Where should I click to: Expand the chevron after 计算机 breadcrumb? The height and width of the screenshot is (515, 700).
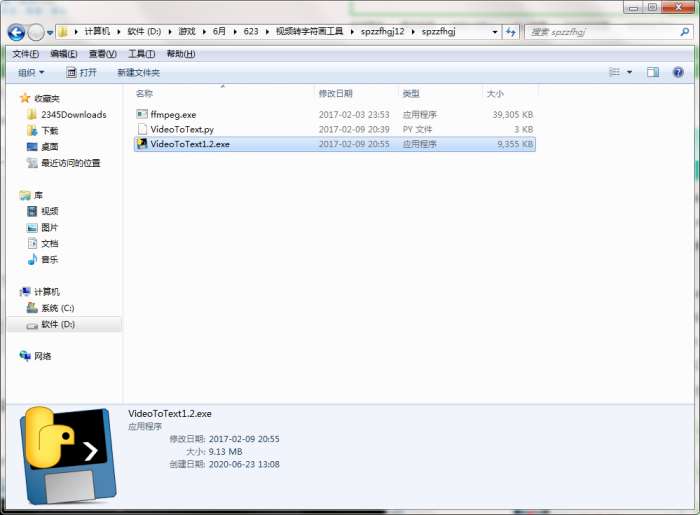coord(119,32)
